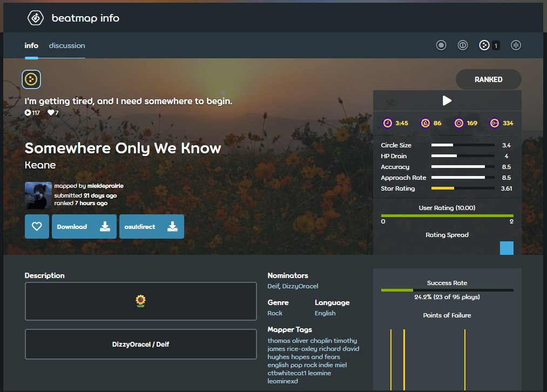Click the Circle Size stat bar

click(463, 145)
